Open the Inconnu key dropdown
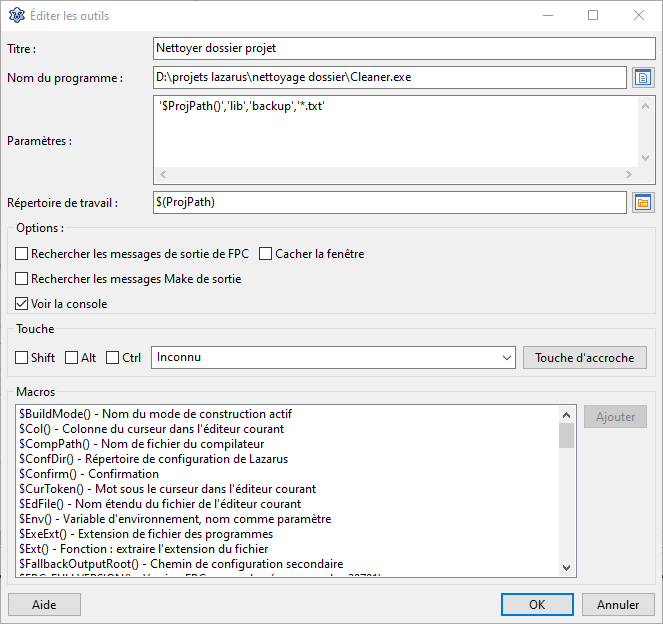 point(504,358)
